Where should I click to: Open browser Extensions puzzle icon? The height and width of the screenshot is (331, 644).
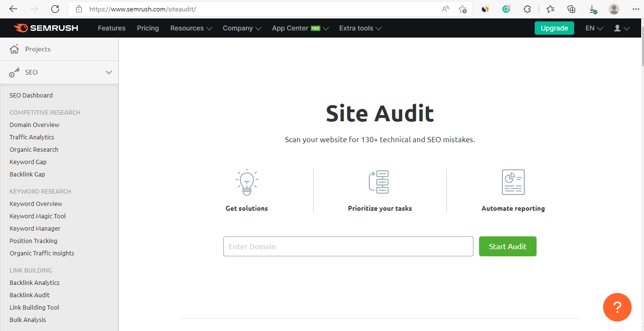tap(527, 9)
